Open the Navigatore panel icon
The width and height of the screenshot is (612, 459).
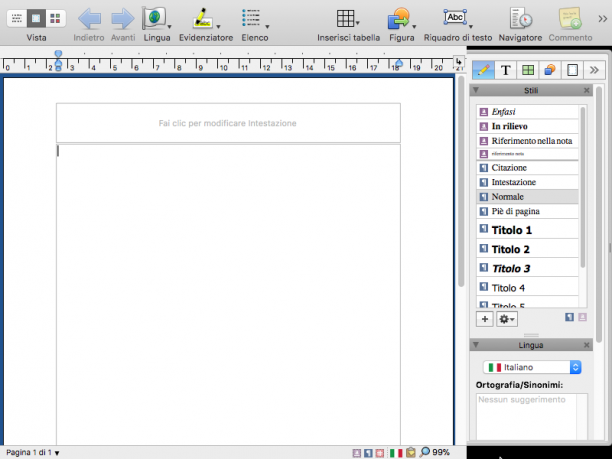521,18
